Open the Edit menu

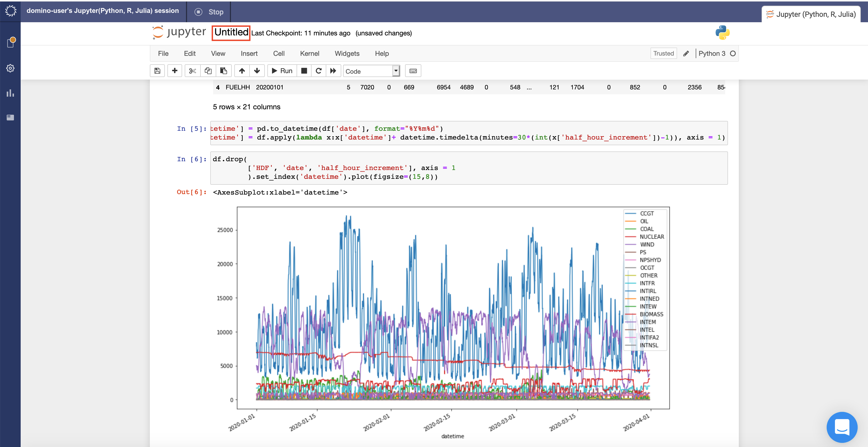190,53
